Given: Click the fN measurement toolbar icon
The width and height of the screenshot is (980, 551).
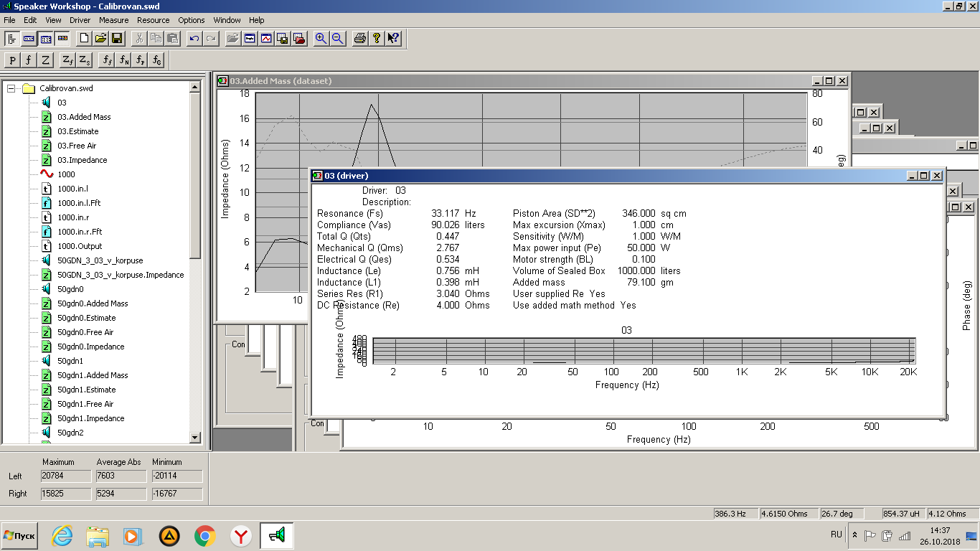Looking at the screenshot, I should pos(124,60).
